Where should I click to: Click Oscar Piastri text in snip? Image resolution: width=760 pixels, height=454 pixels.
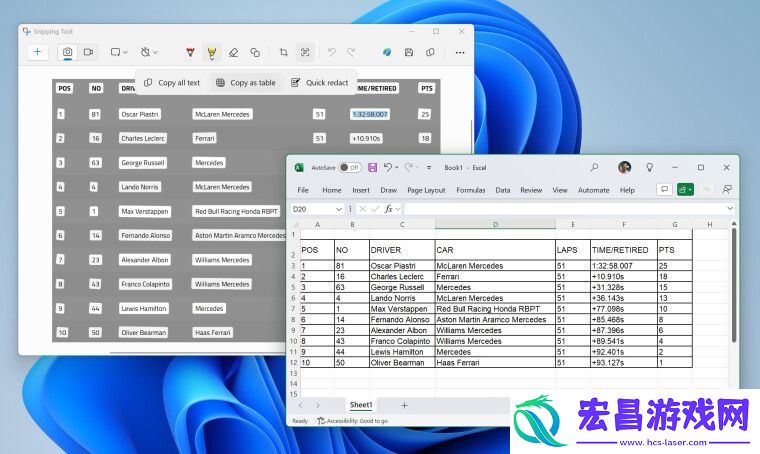[140, 114]
